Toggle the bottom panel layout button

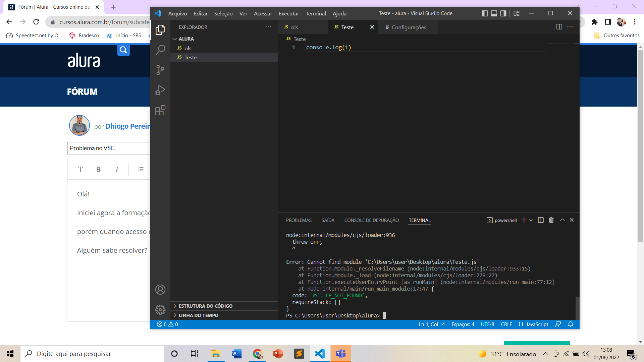(494, 13)
